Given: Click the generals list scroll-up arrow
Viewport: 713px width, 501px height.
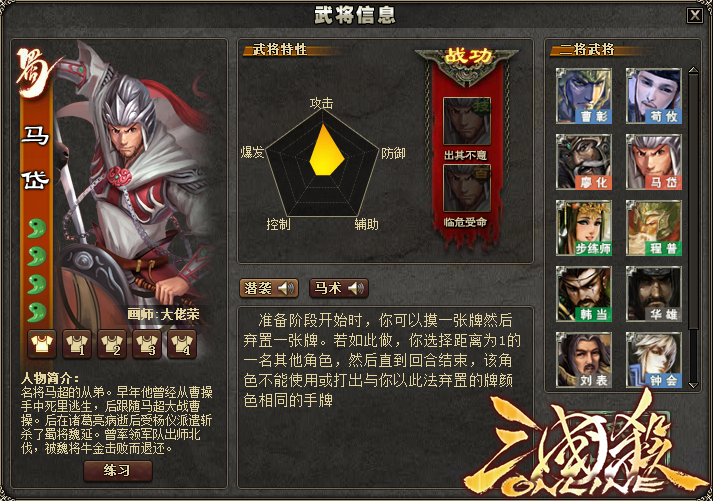Looking at the screenshot, I should (x=693, y=70).
